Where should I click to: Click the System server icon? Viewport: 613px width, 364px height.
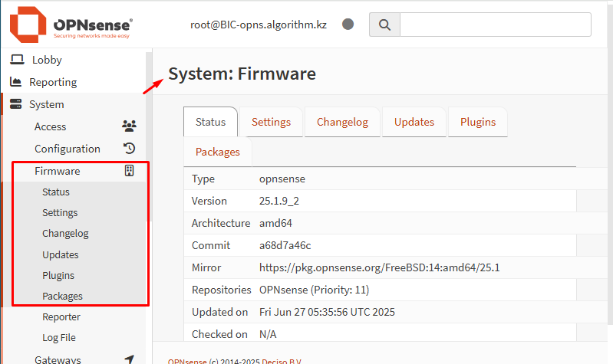coord(15,104)
